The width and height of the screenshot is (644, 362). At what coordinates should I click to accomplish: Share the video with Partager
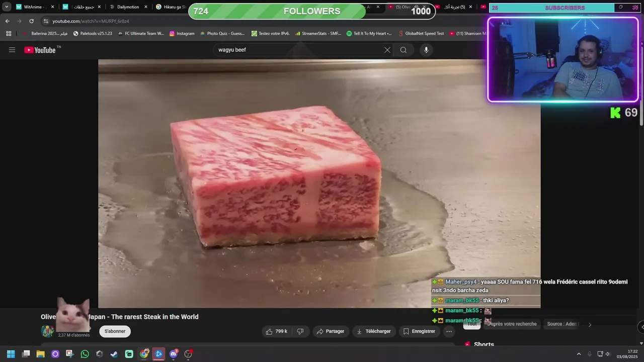[x=331, y=331]
